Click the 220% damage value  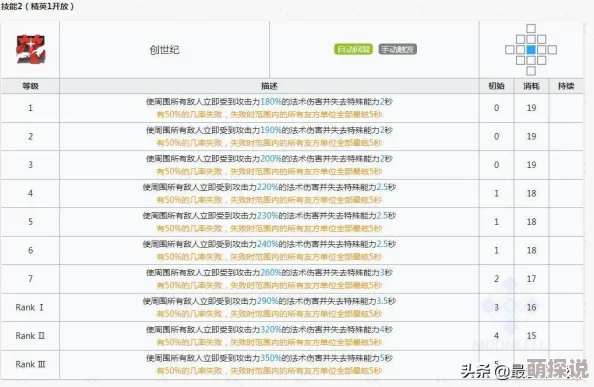(x=267, y=187)
